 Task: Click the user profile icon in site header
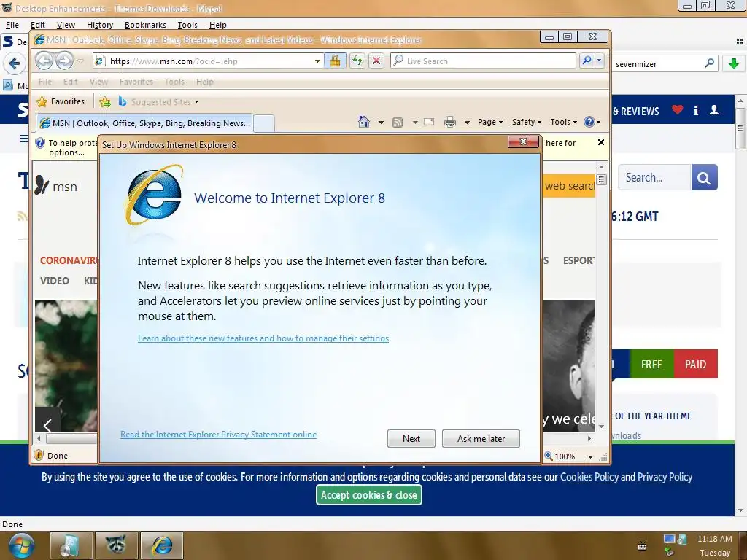click(x=714, y=110)
